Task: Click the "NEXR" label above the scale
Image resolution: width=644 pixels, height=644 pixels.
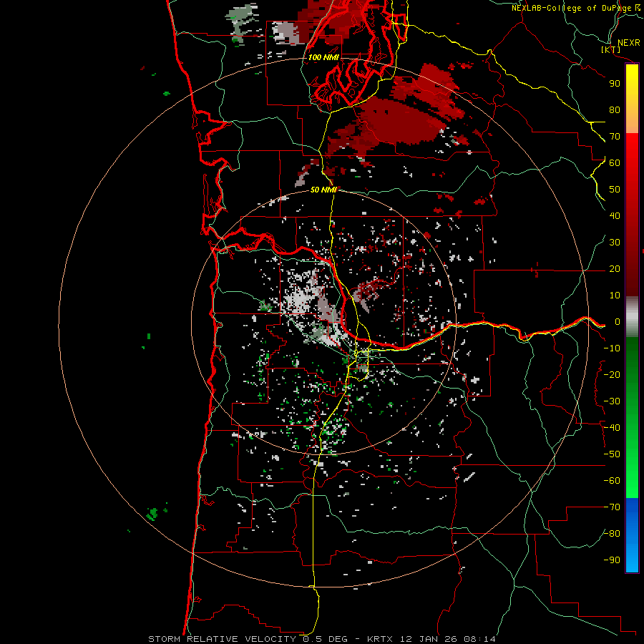Action: pyautogui.click(x=628, y=43)
